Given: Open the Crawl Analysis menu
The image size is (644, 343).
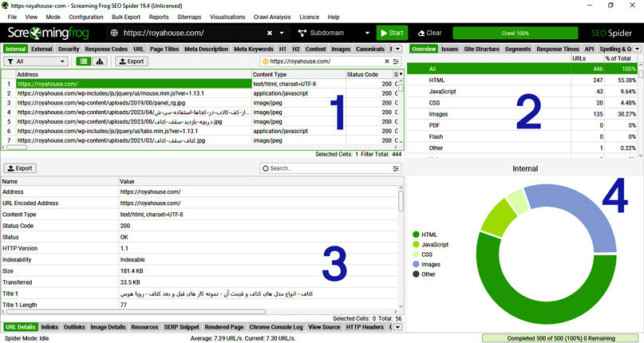Looking at the screenshot, I should pos(272,17).
